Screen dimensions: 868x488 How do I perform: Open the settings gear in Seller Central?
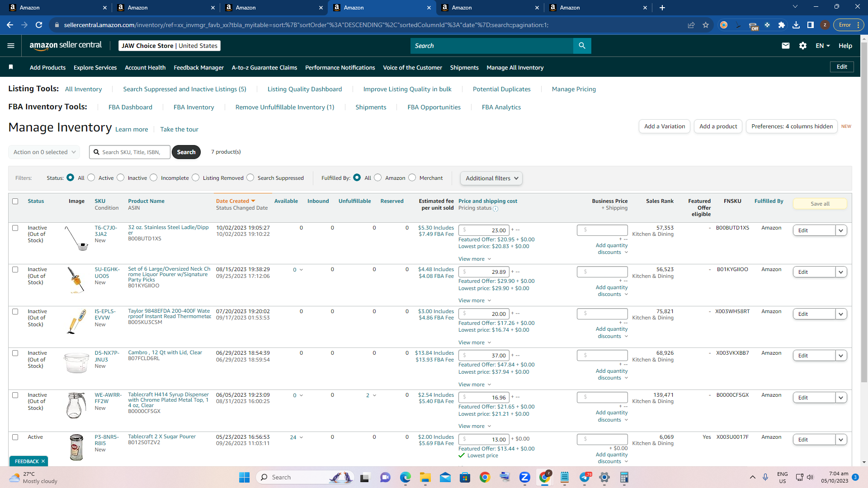pos(803,46)
